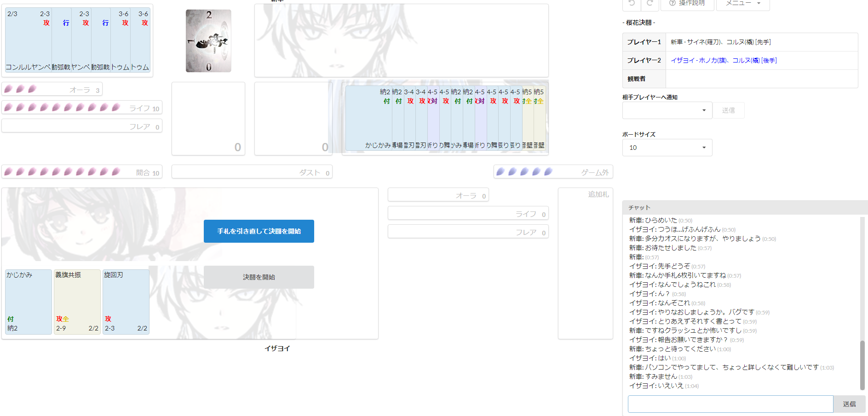Viewport: 868px width, 416px height.
Task: Open the 操作説明 help button
Action: [687, 4]
